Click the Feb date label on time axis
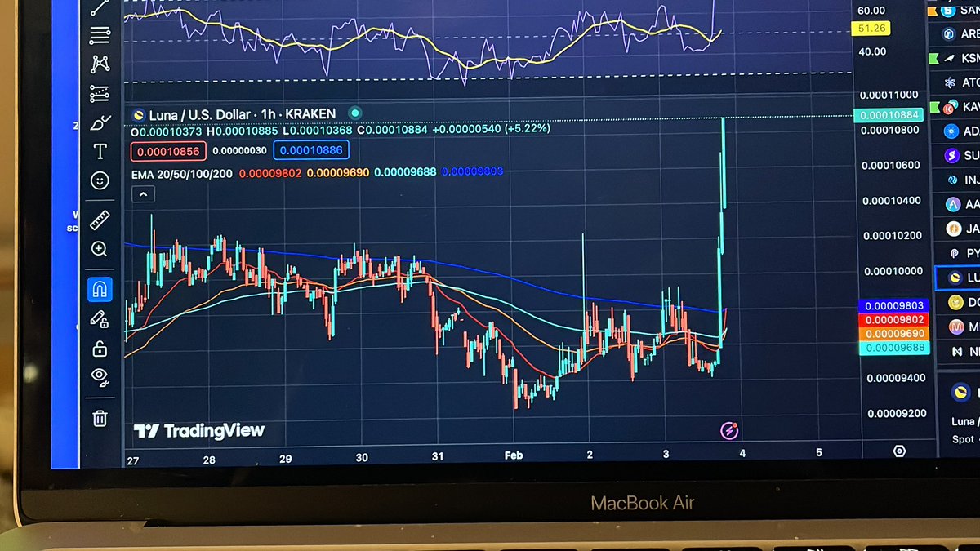Screen dimensions: 980x551 pos(515,454)
